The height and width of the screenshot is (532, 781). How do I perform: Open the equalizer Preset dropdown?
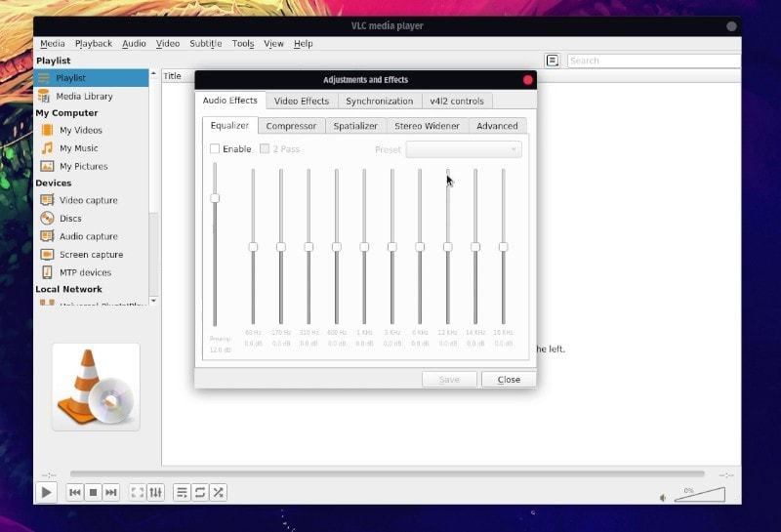click(464, 149)
